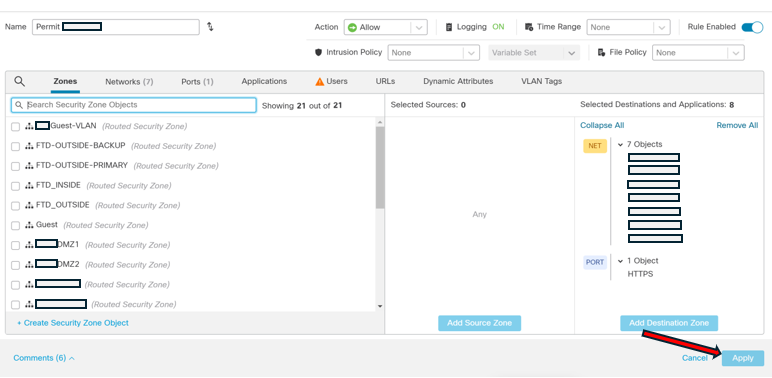The width and height of the screenshot is (772, 378).
Task: Click the Cancel link
Action: pos(694,358)
